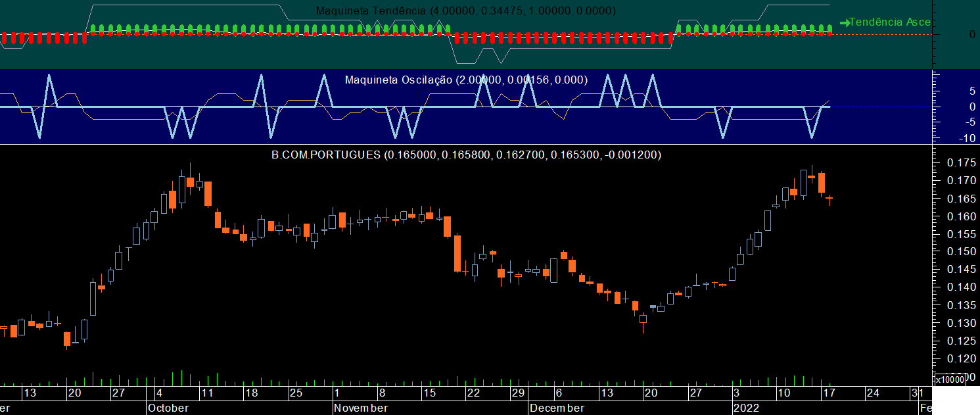This screenshot has width=980, height=415.
Task: Click the 31 date label on time axis
Action: 917,393
